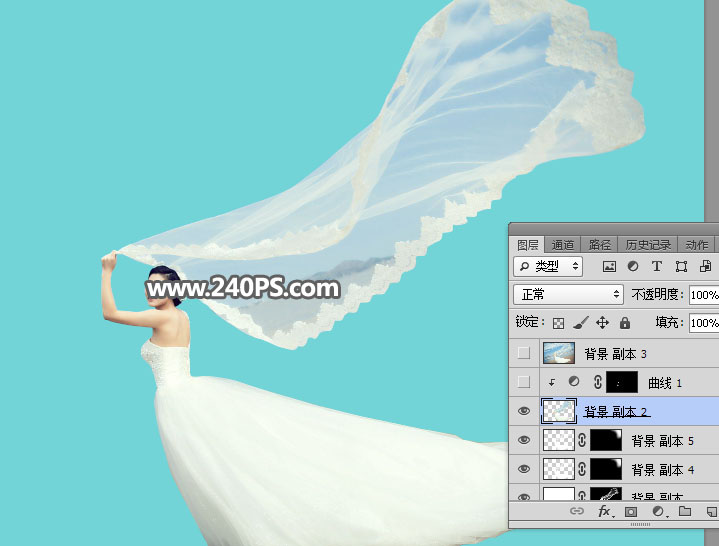719x546 pixels.
Task: Select the 背景 副本 4 layer mask
Action: point(606,469)
